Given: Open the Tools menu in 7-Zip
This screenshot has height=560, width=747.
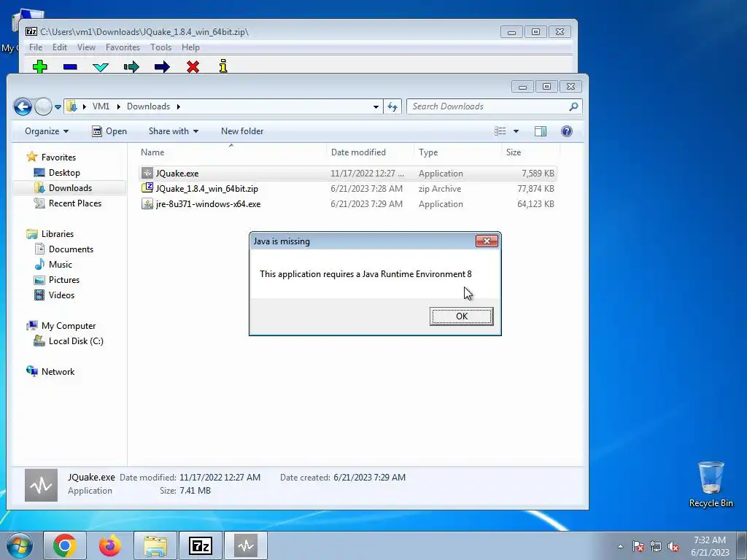Looking at the screenshot, I should [161, 47].
